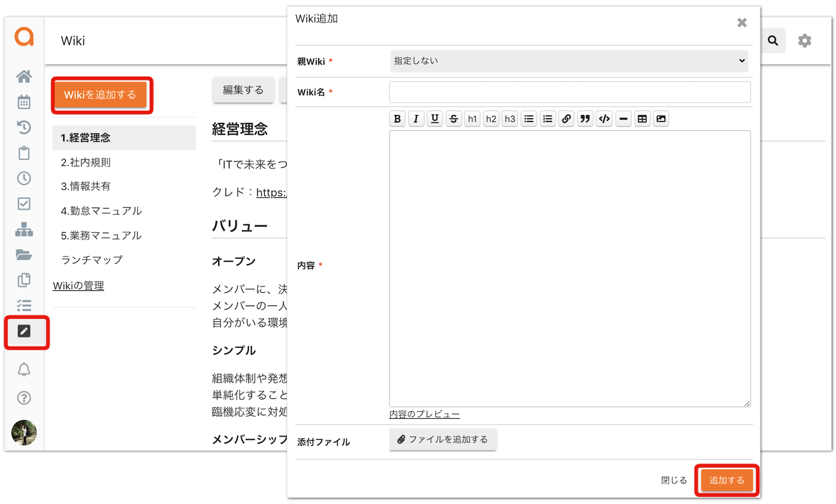Close the Wiki追加 dialog with X
The height and width of the screenshot is (504, 836).
[x=742, y=22]
